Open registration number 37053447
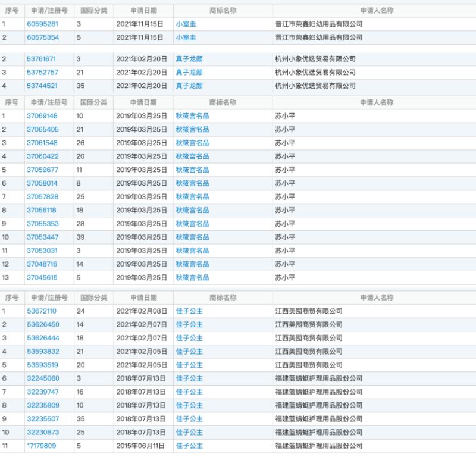This screenshot has width=476, height=457. point(42,237)
